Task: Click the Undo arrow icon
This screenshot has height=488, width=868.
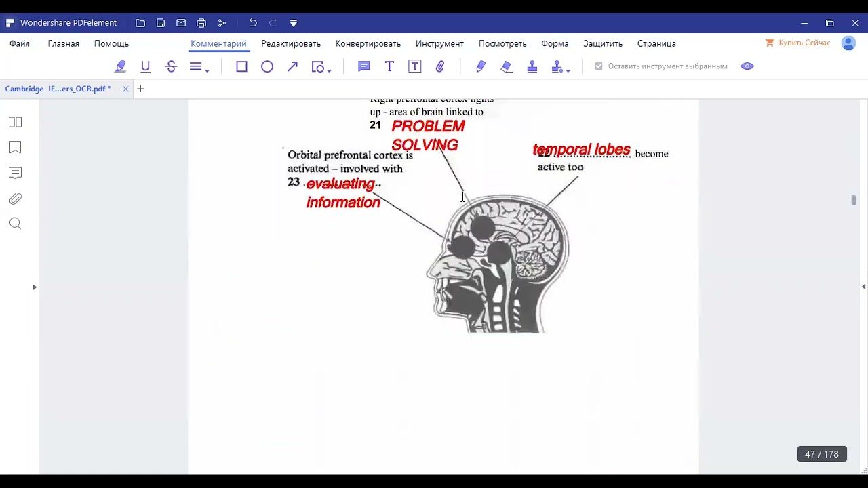Action: click(x=253, y=23)
